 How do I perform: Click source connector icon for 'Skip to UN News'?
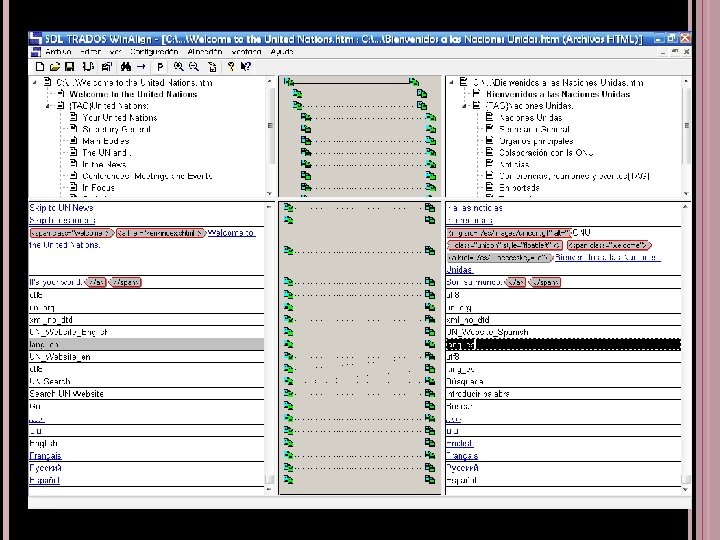tap(288, 208)
